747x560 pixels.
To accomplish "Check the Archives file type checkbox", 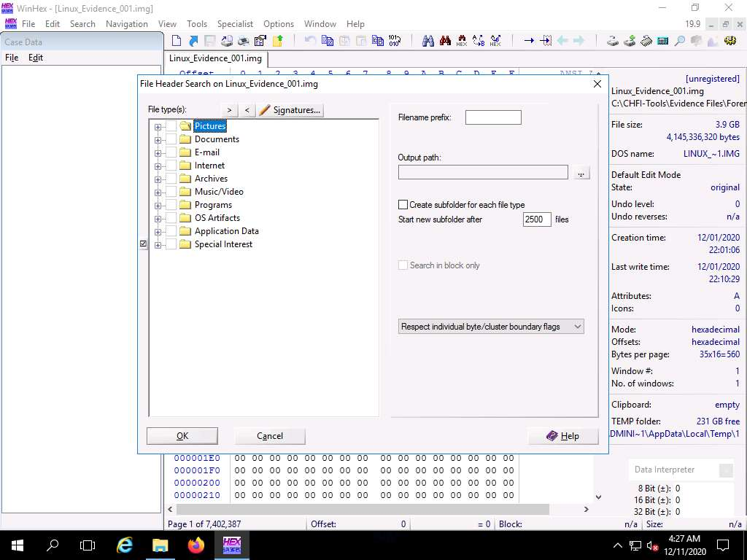I will pyautogui.click(x=171, y=179).
